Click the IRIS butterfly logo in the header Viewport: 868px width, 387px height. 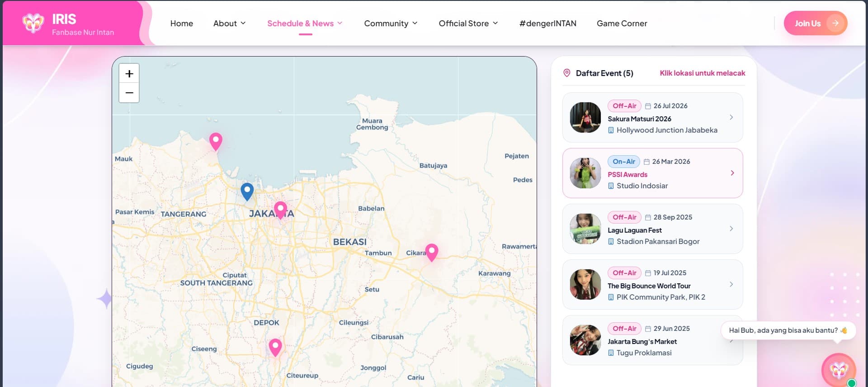[33, 23]
